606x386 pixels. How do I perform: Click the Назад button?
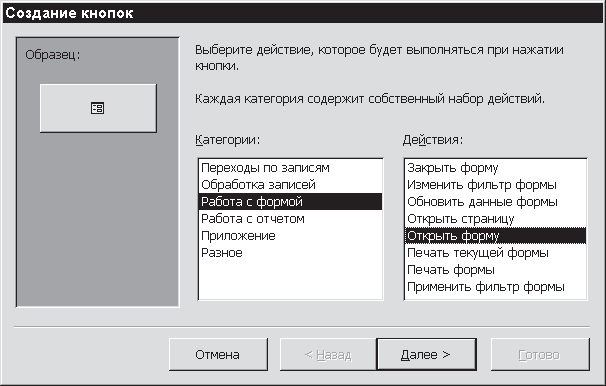[x=328, y=354]
